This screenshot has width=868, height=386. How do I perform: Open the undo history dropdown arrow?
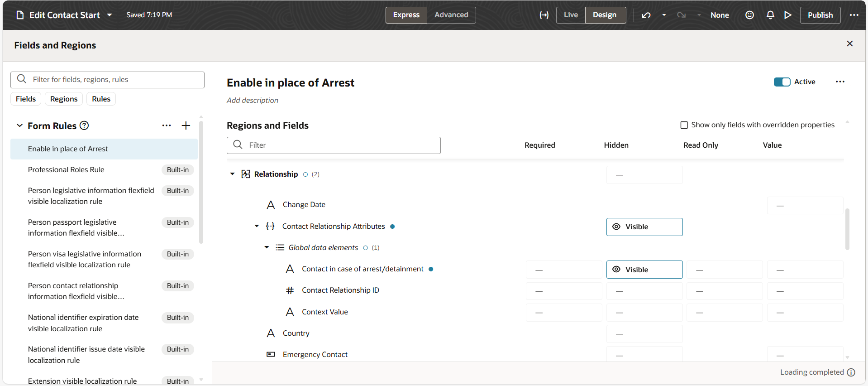(664, 15)
